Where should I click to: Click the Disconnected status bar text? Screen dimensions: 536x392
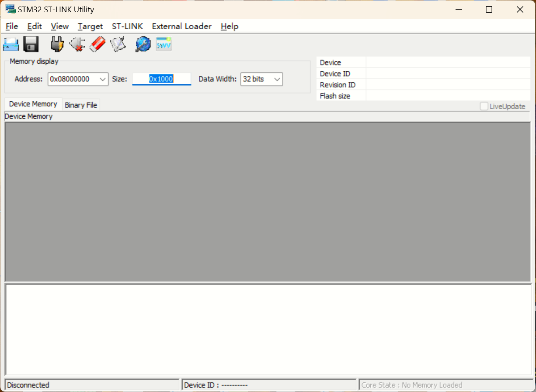click(x=28, y=385)
